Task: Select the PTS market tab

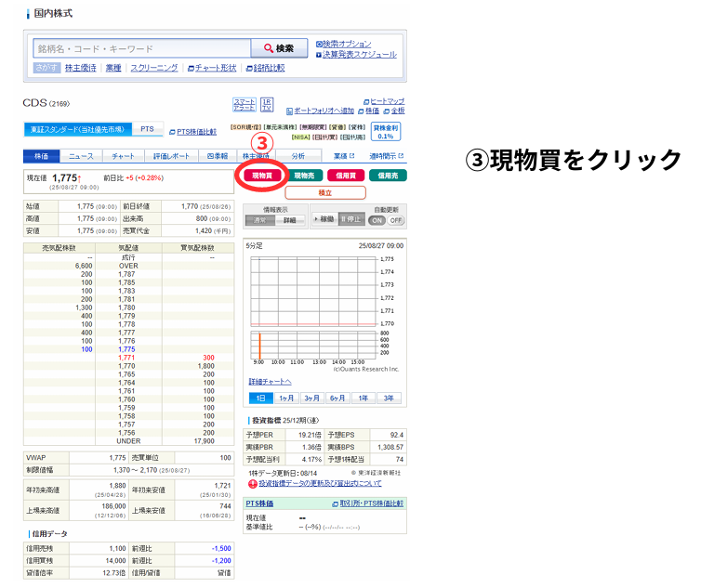Action: coord(147,129)
